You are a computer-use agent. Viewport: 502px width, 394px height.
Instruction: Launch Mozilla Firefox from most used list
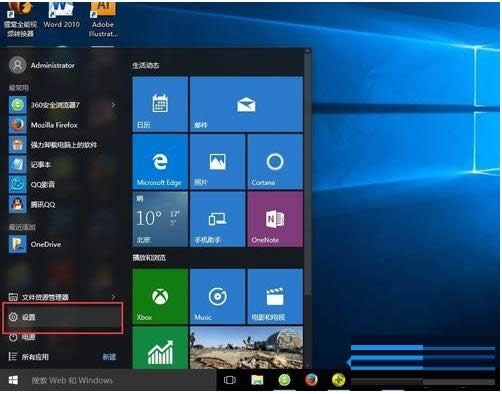[x=63, y=125]
